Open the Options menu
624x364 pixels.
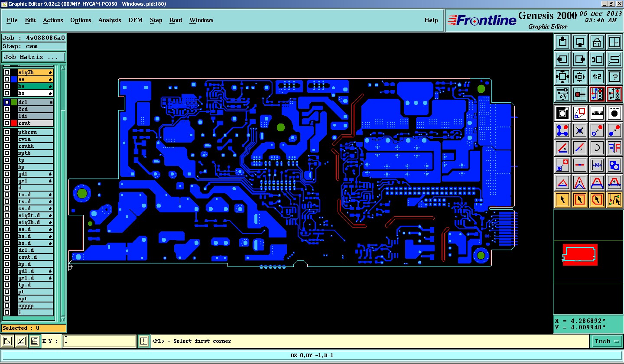(x=81, y=20)
